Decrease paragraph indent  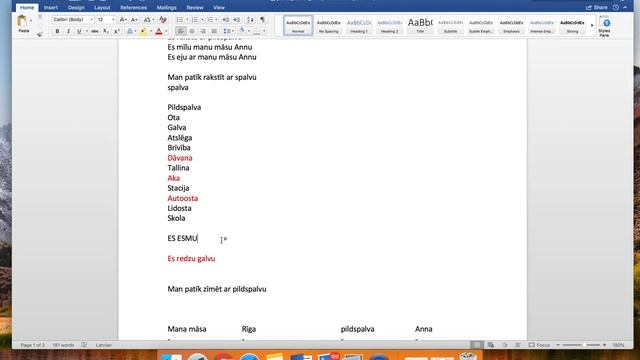tap(225, 20)
